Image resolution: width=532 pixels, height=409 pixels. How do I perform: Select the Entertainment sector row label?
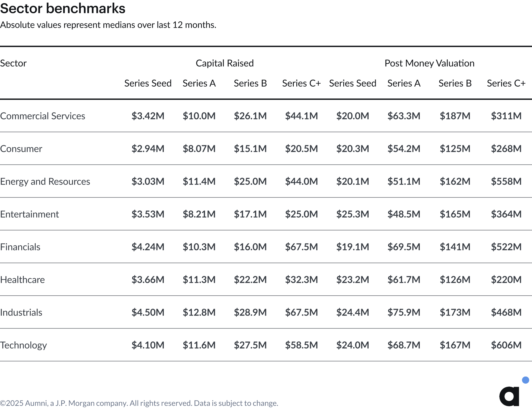click(30, 214)
